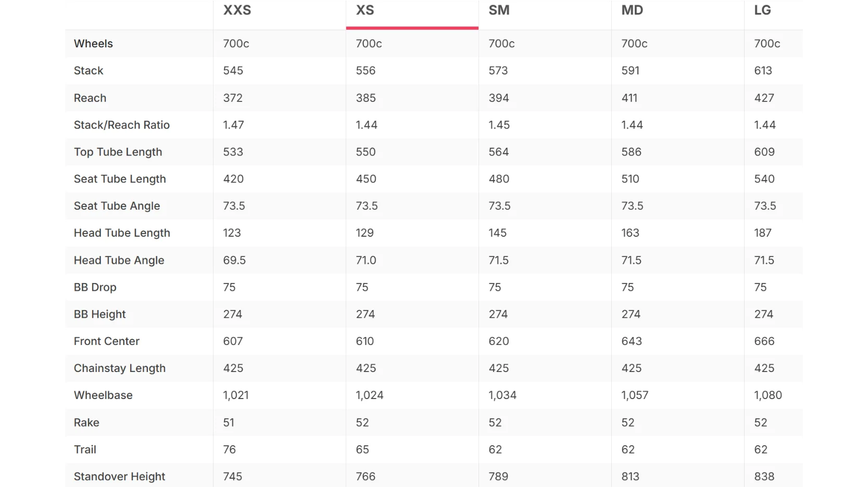
Task: Select the Head Tube Length row label
Action: (122, 233)
